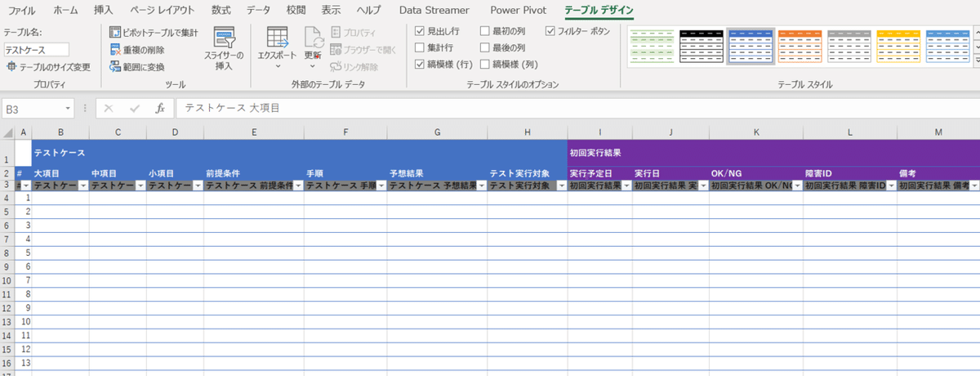Click the formula bar text テストケース 大項目
The image size is (980, 376).
pyautogui.click(x=232, y=108)
